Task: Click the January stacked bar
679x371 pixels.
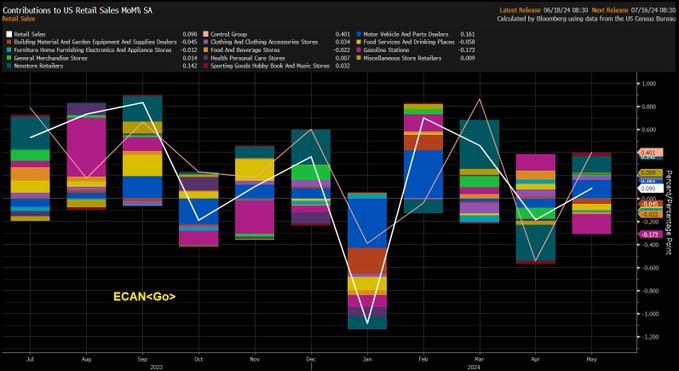Action: pos(367,261)
